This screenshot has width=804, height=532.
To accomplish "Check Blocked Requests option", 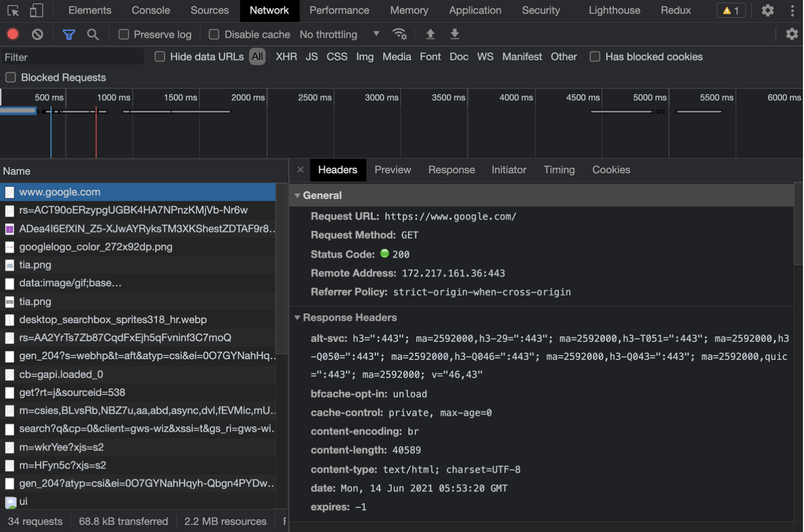I will (x=10, y=77).
